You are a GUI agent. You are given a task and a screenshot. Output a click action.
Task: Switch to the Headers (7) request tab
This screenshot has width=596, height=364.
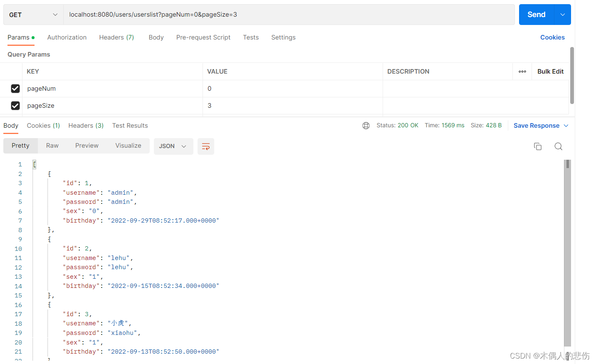pos(116,37)
